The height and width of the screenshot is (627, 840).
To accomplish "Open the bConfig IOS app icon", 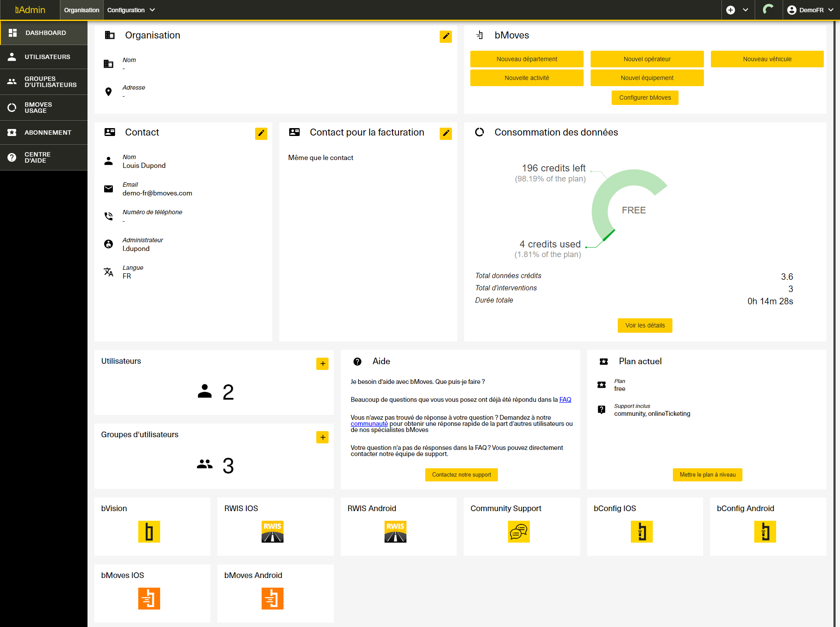I will point(641,532).
